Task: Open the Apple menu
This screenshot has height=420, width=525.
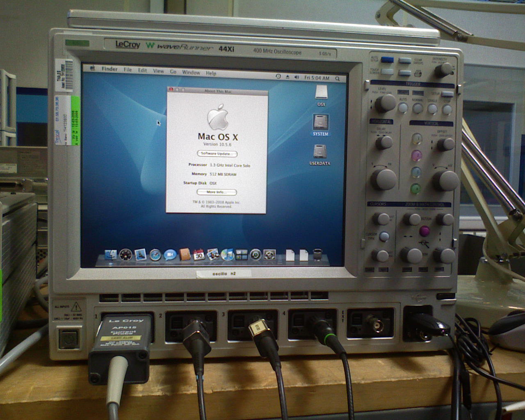Action: coord(93,68)
